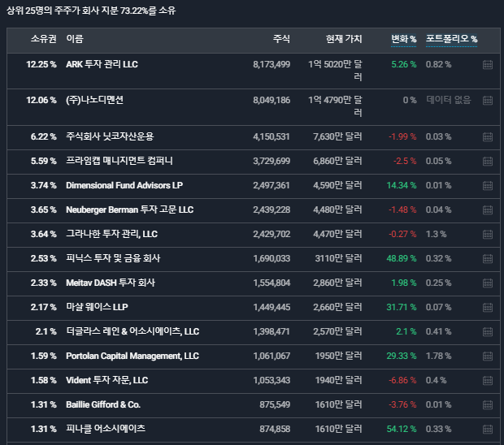This screenshot has width=504, height=445.
Task: Click current value 1950만 달러
Action: (338, 356)
